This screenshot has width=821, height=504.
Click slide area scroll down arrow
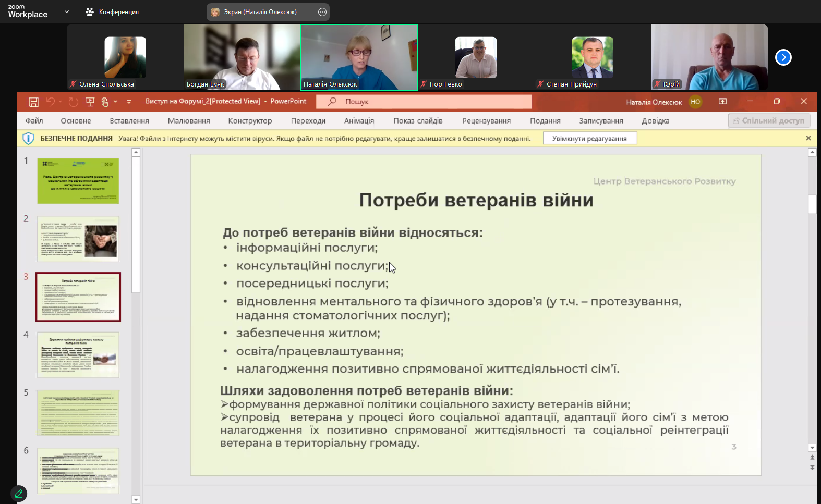click(x=812, y=447)
